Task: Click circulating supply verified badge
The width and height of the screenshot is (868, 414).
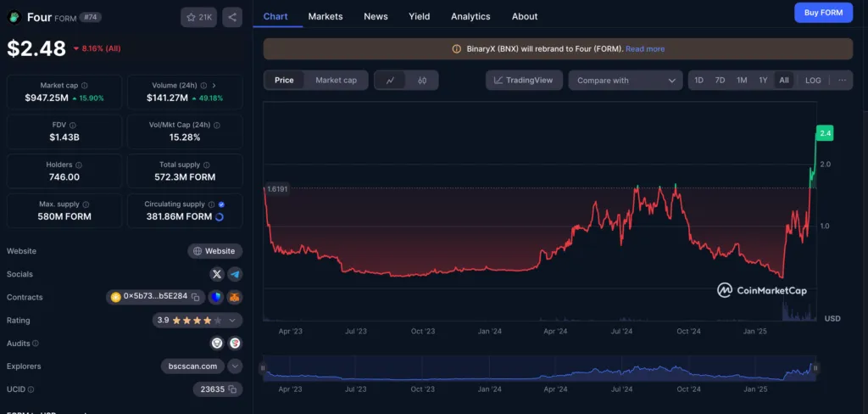Action: [x=221, y=204]
